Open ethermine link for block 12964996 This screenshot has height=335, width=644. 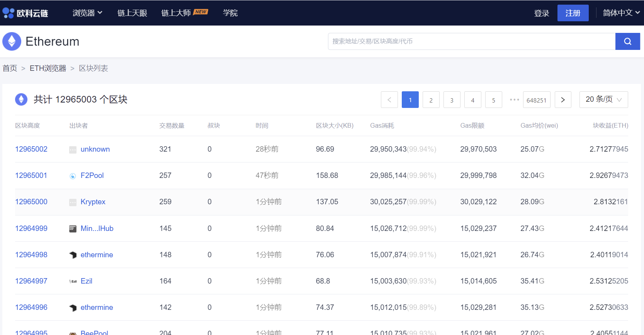97,307
